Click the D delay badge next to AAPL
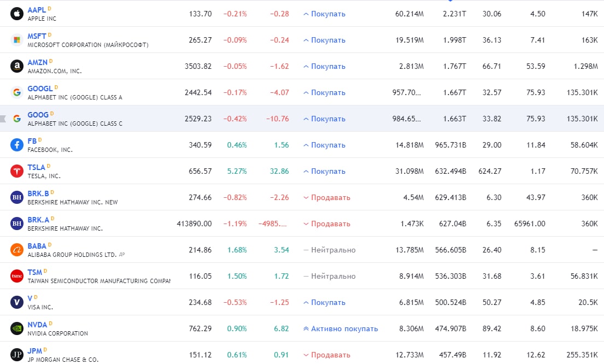 tap(49, 9)
